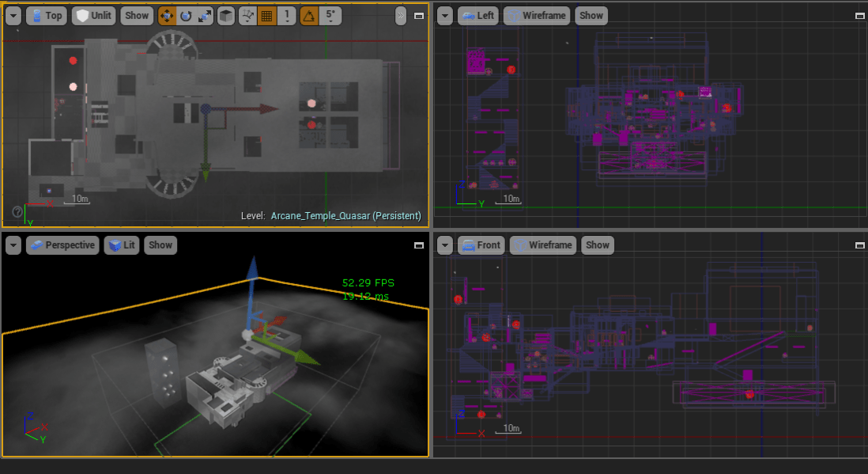Toggle rotation angle snapping
This screenshot has height=474, width=868.
coord(309,15)
